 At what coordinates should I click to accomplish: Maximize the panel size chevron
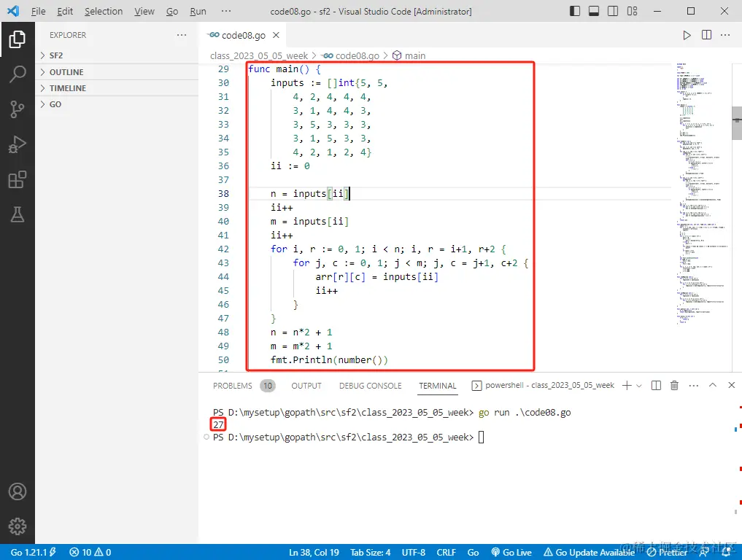click(x=712, y=385)
